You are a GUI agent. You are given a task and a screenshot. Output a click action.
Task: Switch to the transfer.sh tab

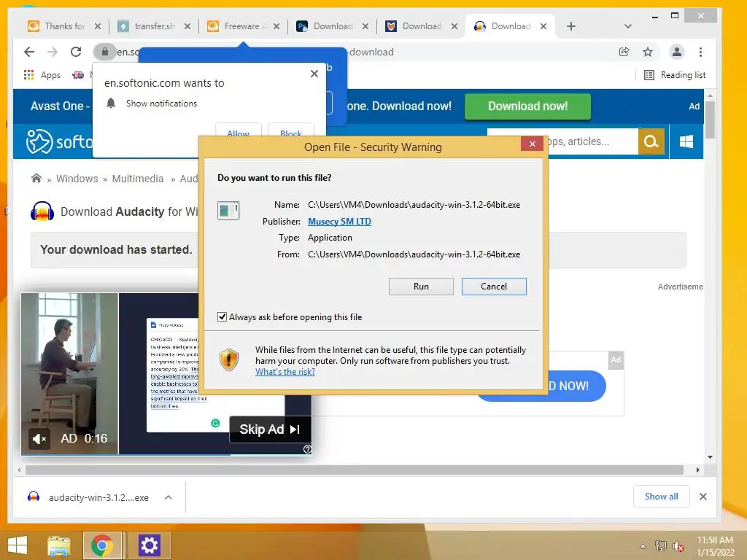[x=154, y=26]
